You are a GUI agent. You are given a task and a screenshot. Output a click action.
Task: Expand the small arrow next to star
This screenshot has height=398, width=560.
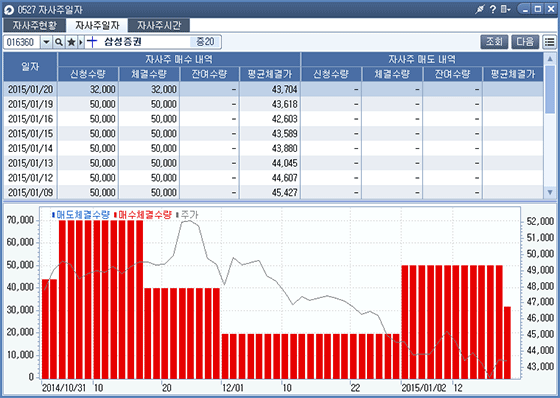81,42
